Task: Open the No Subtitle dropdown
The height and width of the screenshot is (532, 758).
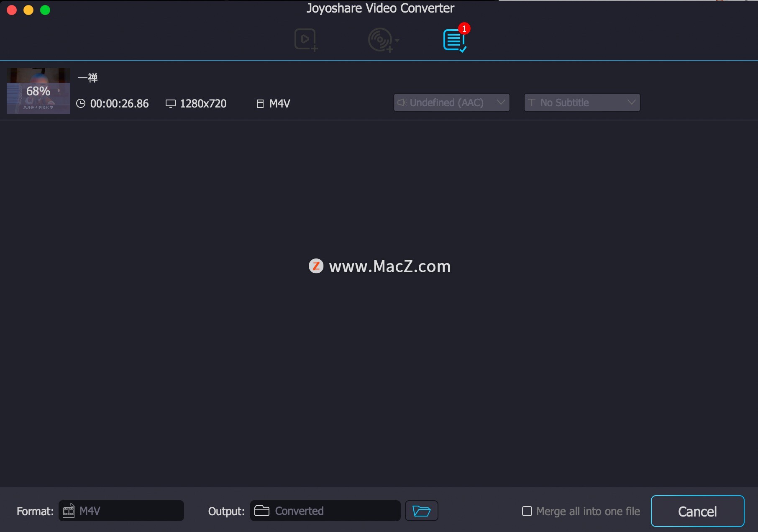Action: [x=582, y=102]
